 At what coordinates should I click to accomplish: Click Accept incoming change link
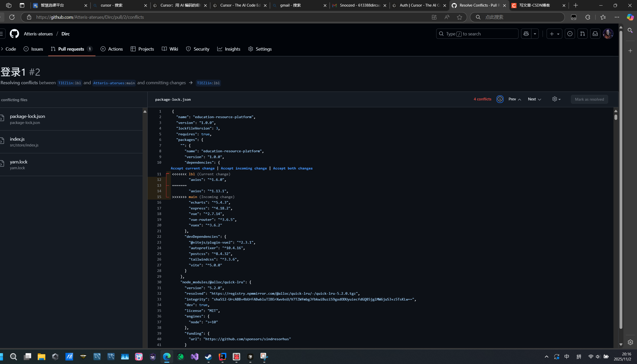tap(244, 168)
